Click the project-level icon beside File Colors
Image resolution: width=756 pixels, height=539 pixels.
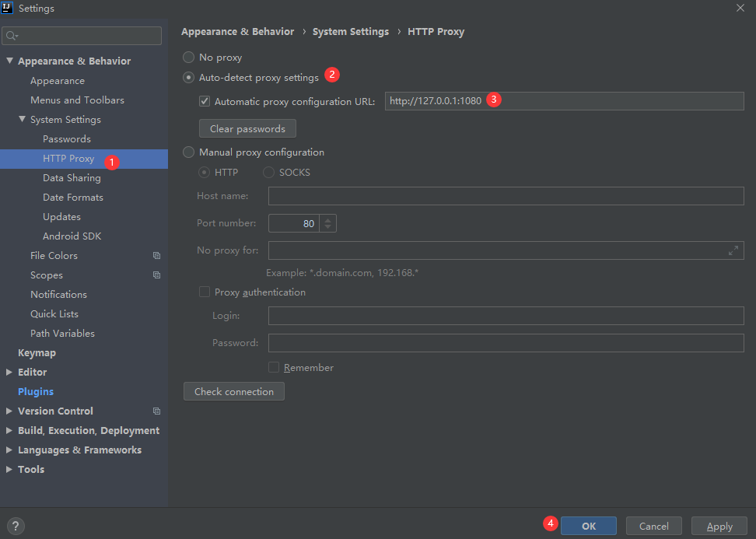156,256
